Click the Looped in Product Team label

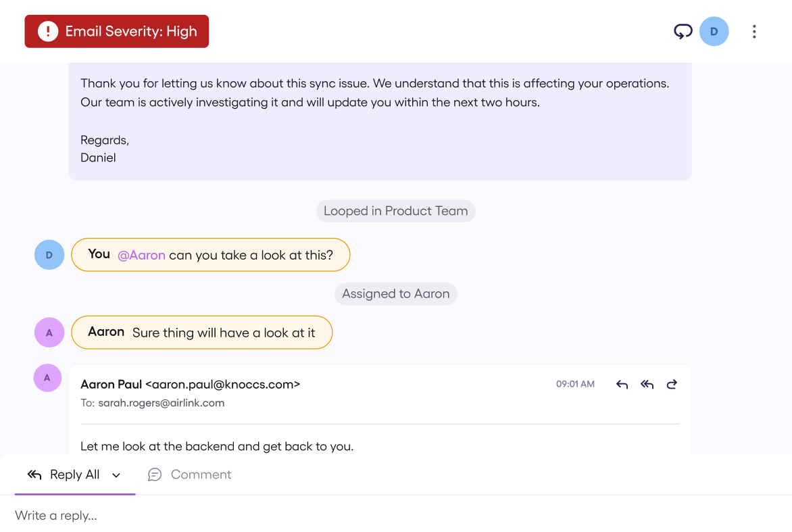tap(395, 211)
